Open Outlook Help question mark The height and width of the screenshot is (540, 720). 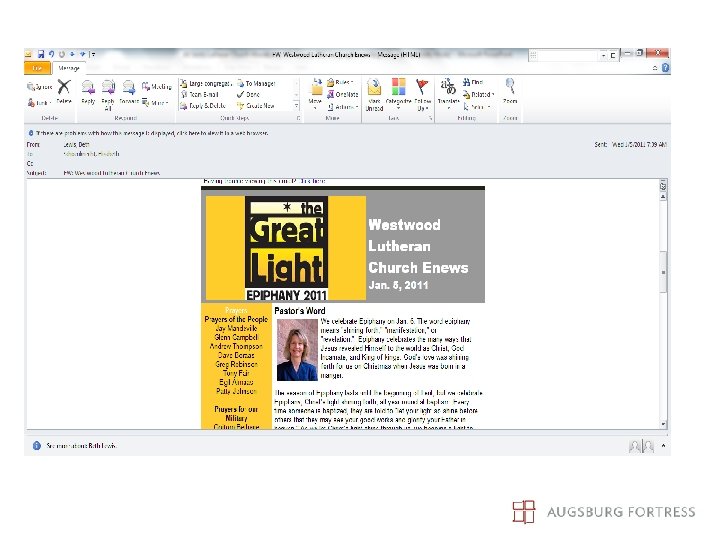point(665,68)
